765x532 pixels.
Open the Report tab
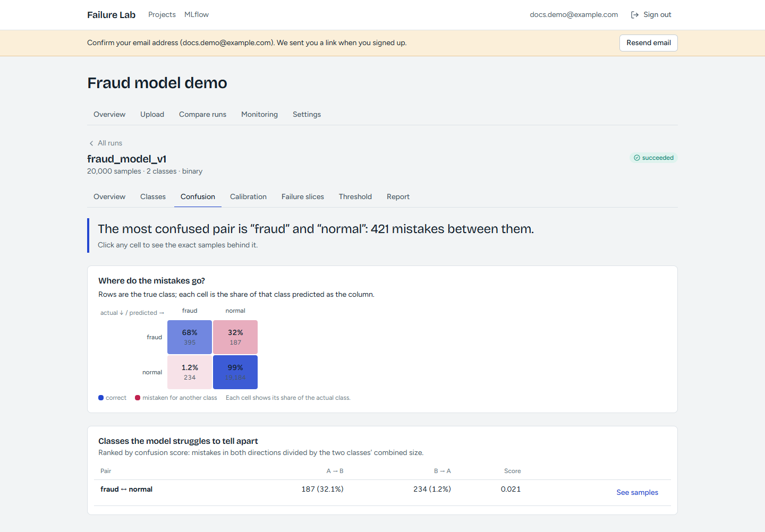[x=398, y=196]
